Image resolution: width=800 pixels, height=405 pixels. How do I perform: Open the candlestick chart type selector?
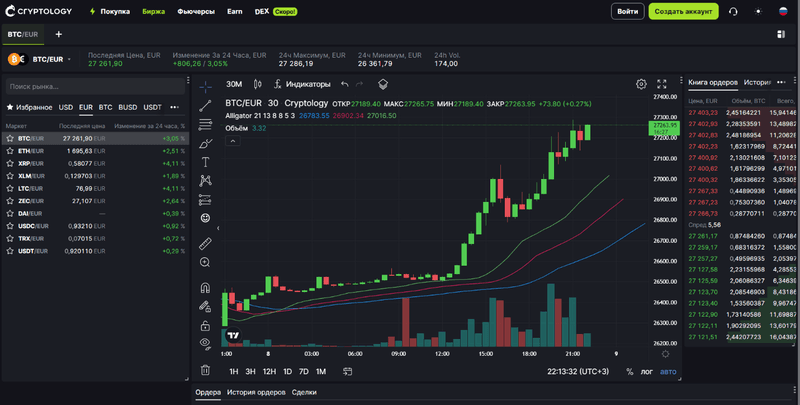click(258, 84)
